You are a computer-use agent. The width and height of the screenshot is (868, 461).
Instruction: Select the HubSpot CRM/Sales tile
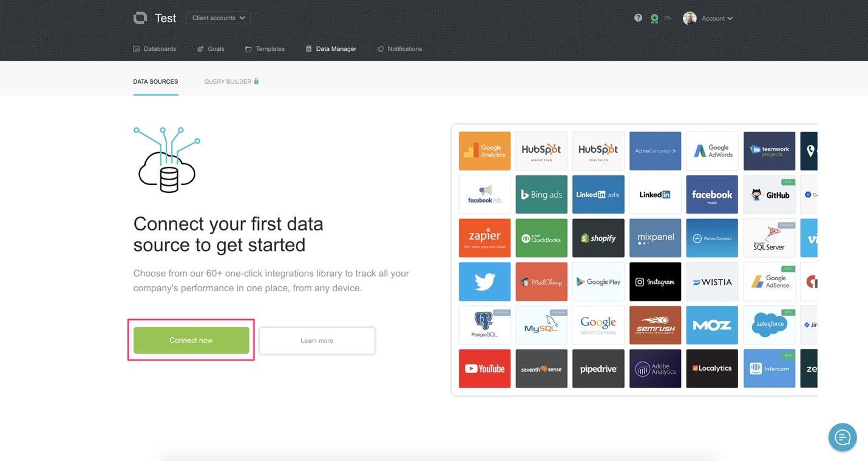598,151
